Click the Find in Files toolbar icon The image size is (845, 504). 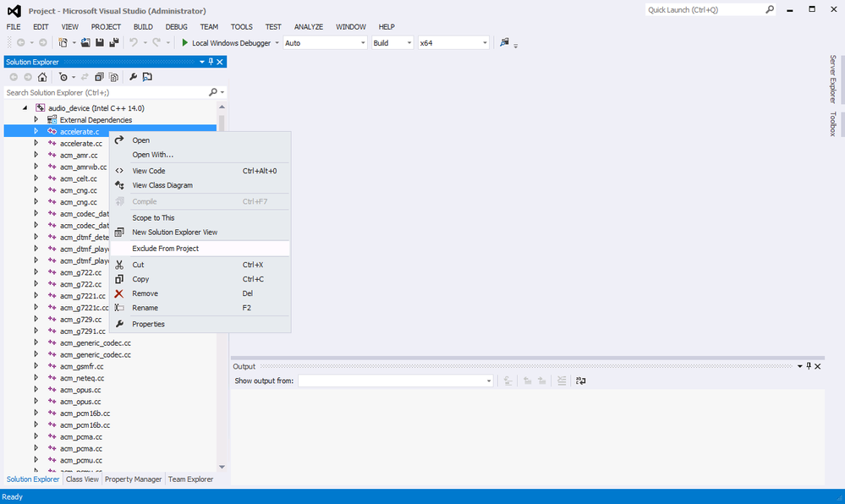504,42
